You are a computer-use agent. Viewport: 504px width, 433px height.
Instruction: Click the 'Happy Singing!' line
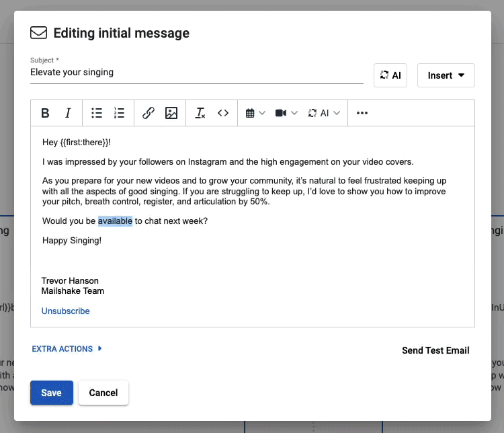(72, 241)
